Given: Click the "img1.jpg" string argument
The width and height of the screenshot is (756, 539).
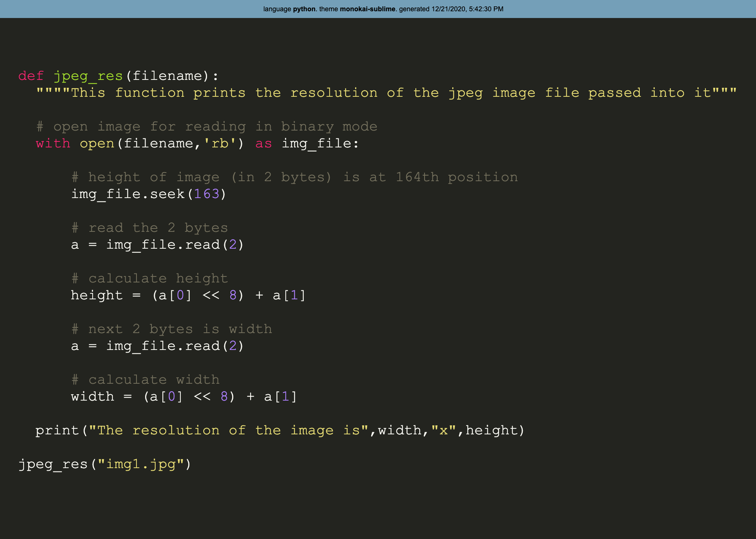Looking at the screenshot, I should click(x=141, y=464).
